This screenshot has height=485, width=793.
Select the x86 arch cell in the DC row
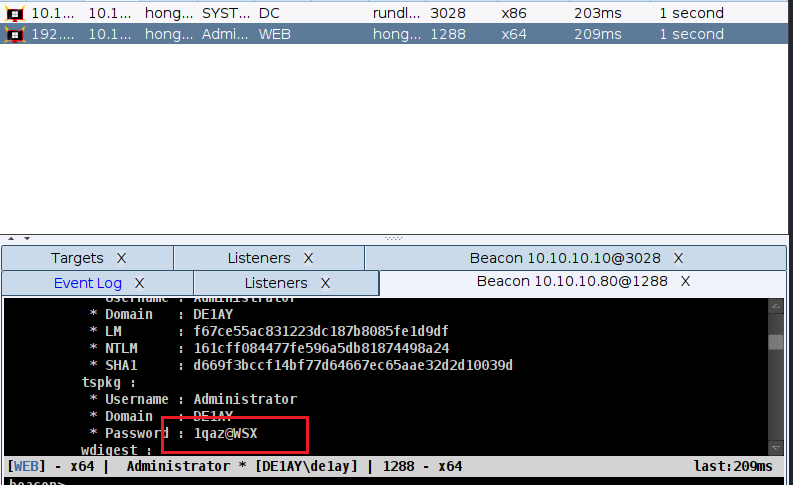coord(514,13)
